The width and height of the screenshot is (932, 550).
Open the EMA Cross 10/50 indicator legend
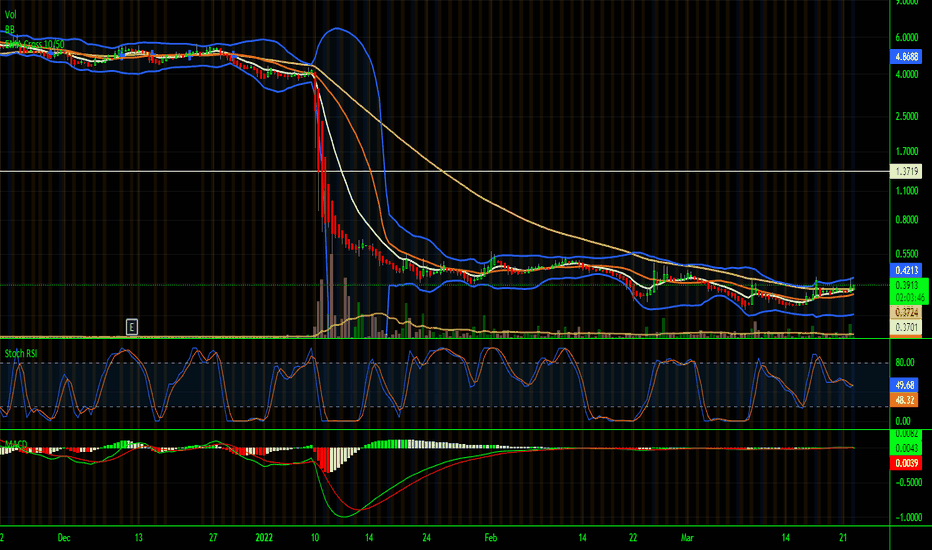tap(34, 44)
